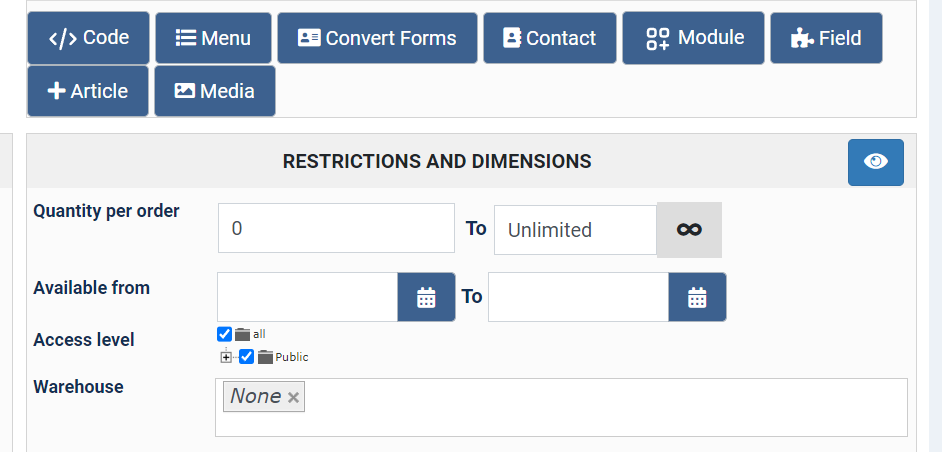This screenshot has width=942, height=452.
Task: Expand the Public access level tree node
Action: [x=227, y=357]
